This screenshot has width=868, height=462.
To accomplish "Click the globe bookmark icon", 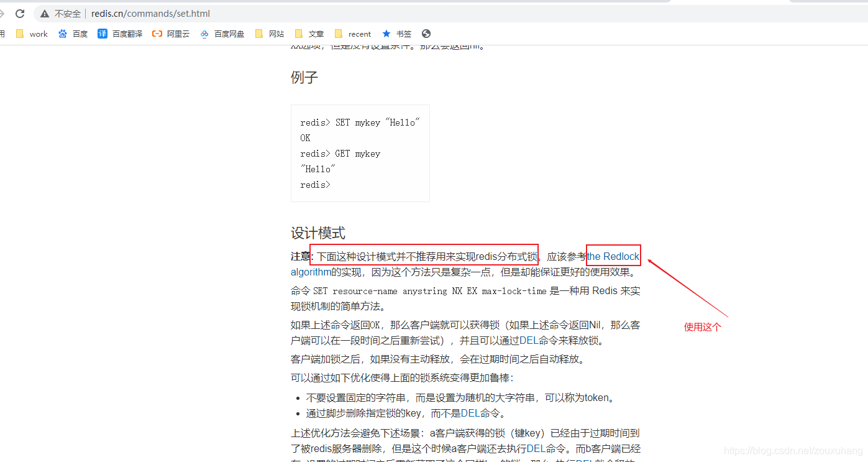I will [x=426, y=34].
